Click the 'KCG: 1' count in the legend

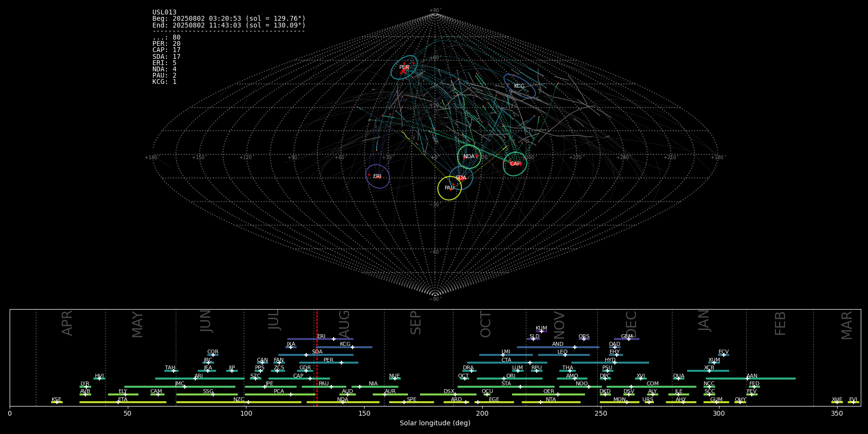click(x=164, y=82)
